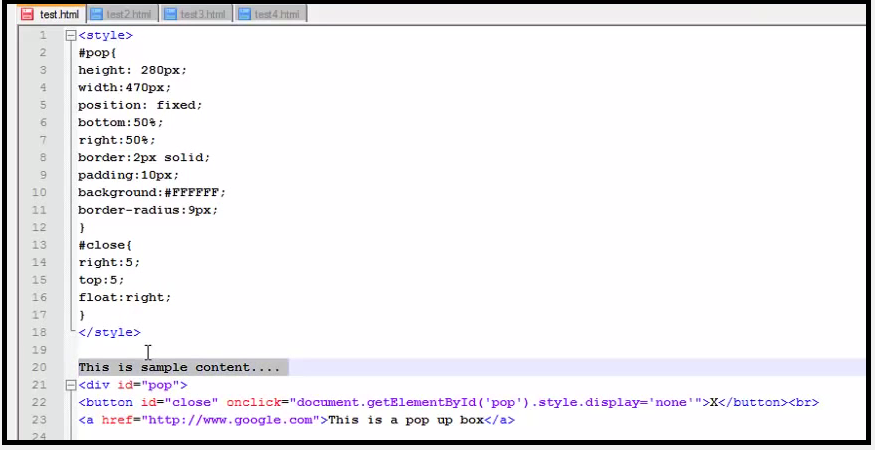Screen dimensions: 875x450
Task: Click the 'background:#FFFFFF;' line
Action: click(152, 193)
